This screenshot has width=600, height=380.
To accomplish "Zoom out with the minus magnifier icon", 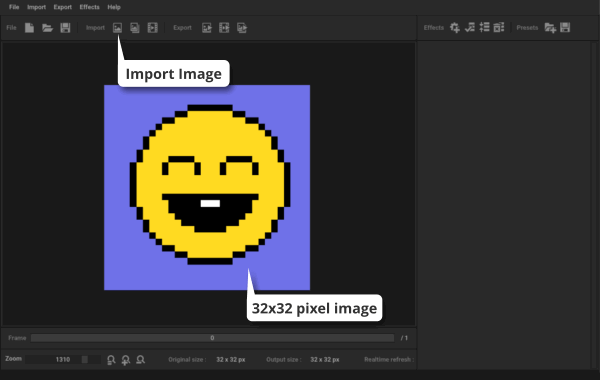I will (x=140, y=360).
